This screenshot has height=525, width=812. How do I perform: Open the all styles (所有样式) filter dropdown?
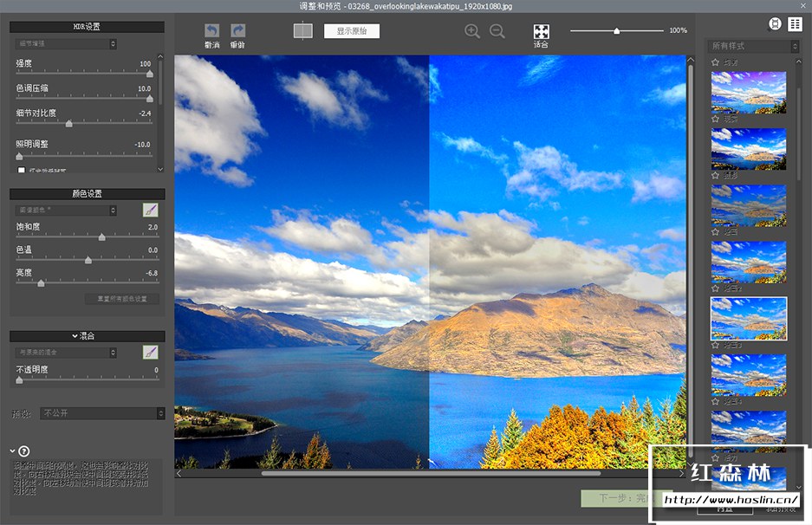point(753,46)
